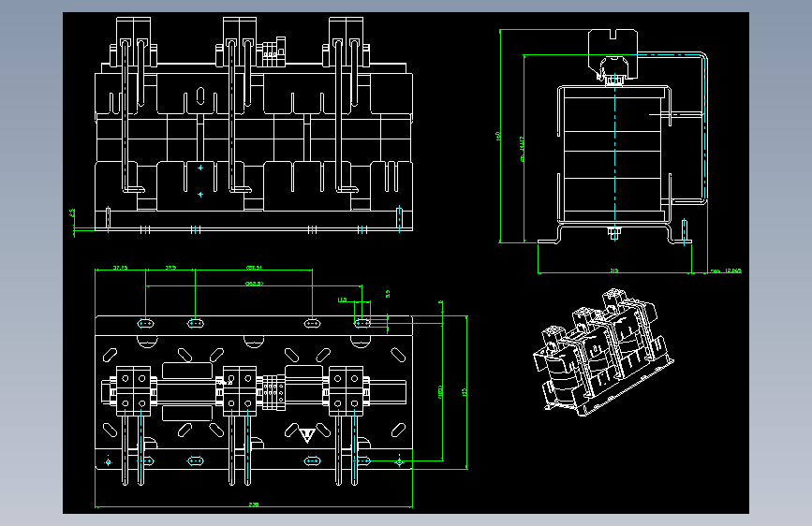This screenshot has height=526, width=812.
Task: Select the isometric 3D view of the transformer
Action: [603, 353]
